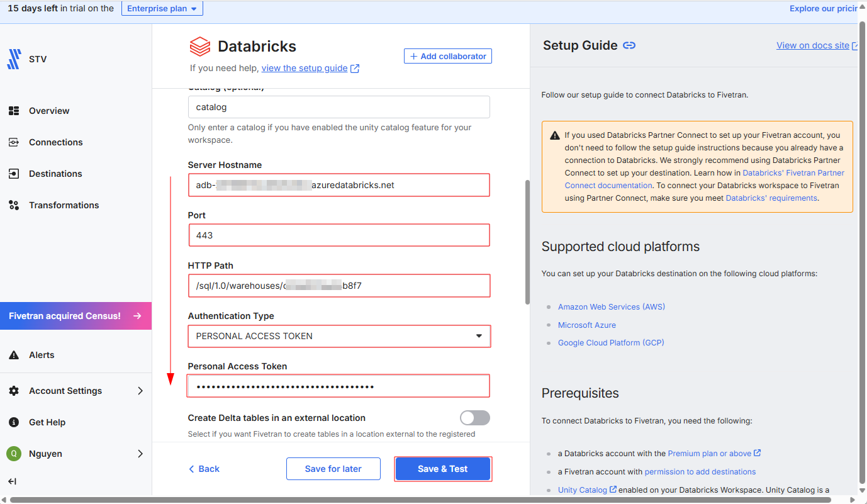Click the Fivetran logo icon
Screen dimensions: 867x504
pyautogui.click(x=14, y=59)
